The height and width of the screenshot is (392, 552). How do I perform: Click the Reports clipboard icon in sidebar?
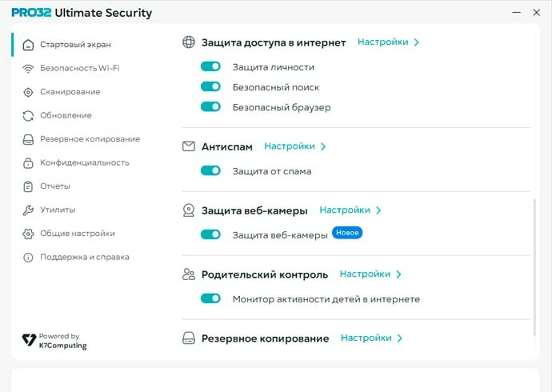29,186
